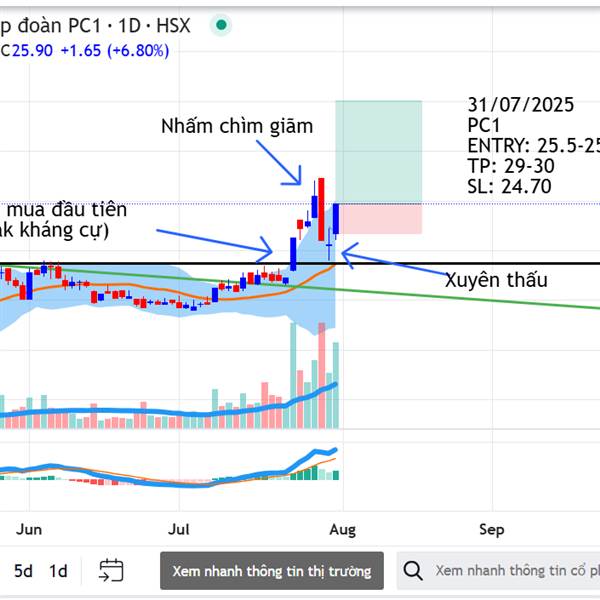
Task: Click the 'Xuyên thấu' annotation label
Action: (x=496, y=280)
